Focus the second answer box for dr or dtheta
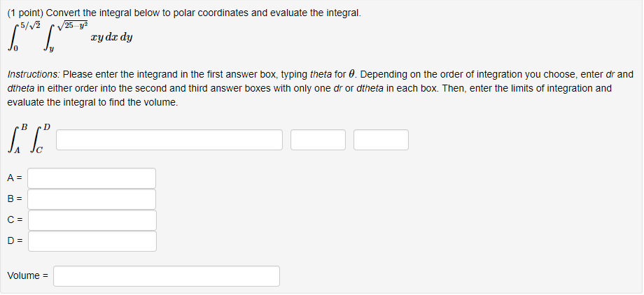This screenshot has height=295, width=644. 318,140
